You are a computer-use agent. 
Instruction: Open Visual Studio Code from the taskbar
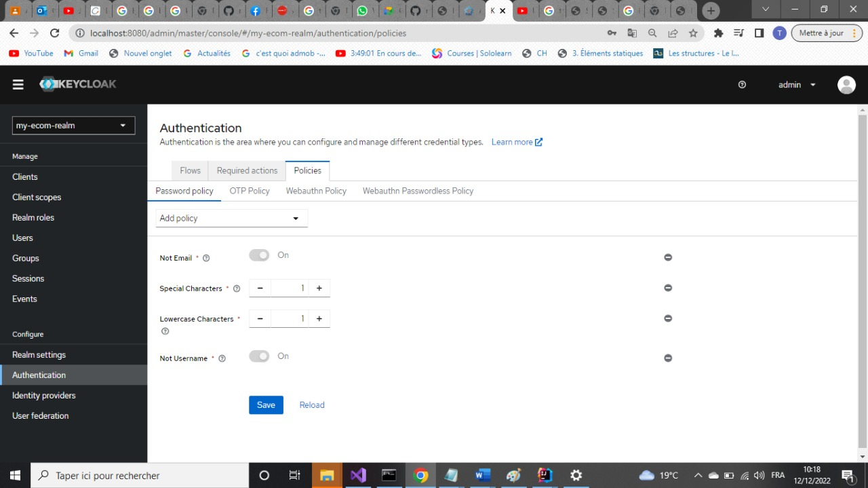358,475
